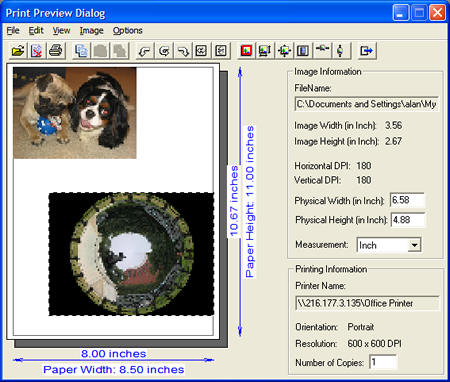Click the rotate right arrow icon
This screenshot has height=382, width=450.
pyautogui.click(x=183, y=51)
